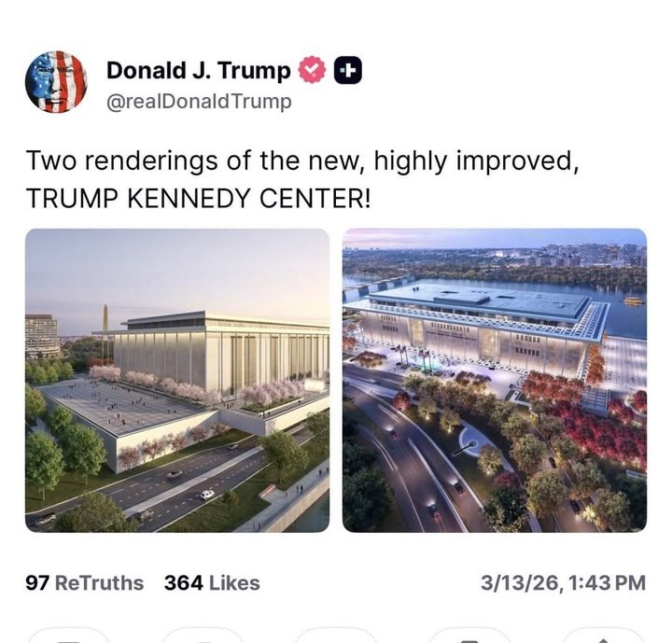The height and width of the screenshot is (643, 672).
Task: Click the 'Two renderings of the new' text line
Action: coord(302,161)
